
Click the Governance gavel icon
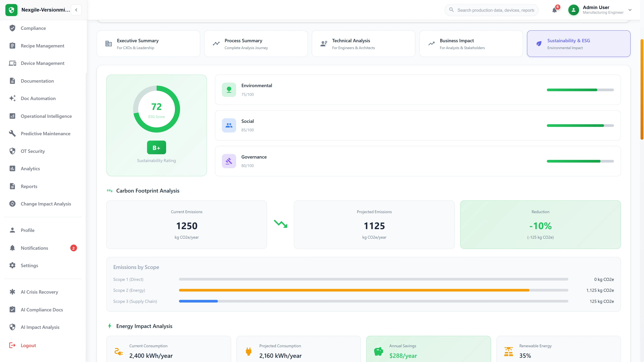pos(229,161)
